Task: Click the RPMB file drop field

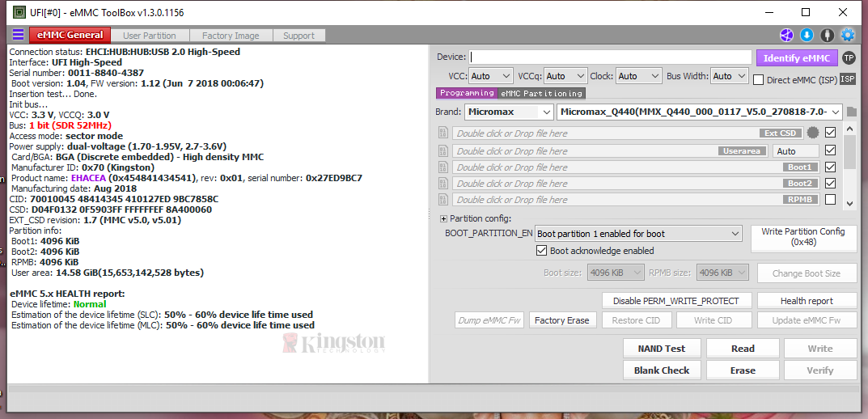Action: click(x=636, y=199)
